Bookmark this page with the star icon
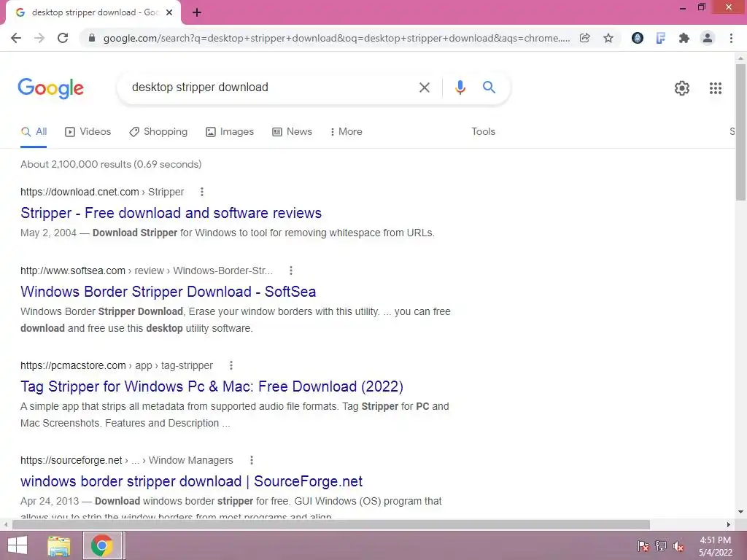747x560 pixels. click(608, 38)
